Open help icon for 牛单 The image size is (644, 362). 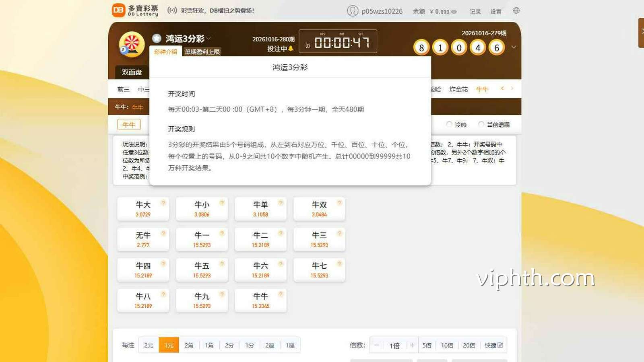tap(281, 203)
